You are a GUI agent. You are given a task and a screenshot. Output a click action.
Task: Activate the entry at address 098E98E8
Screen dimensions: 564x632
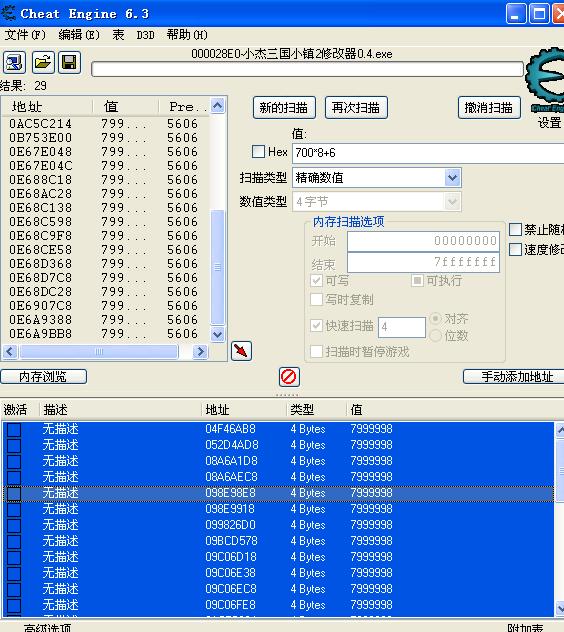pos(14,494)
